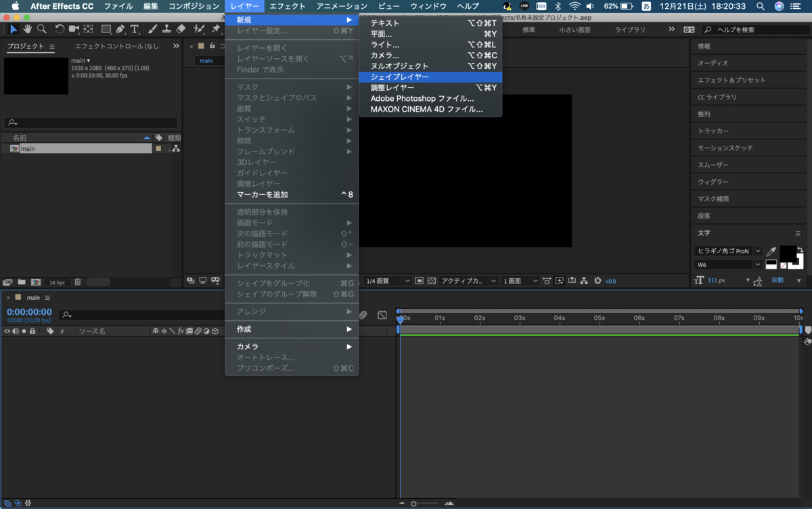Select the Rectangle shape tool
This screenshot has width=812, height=509.
point(106,29)
